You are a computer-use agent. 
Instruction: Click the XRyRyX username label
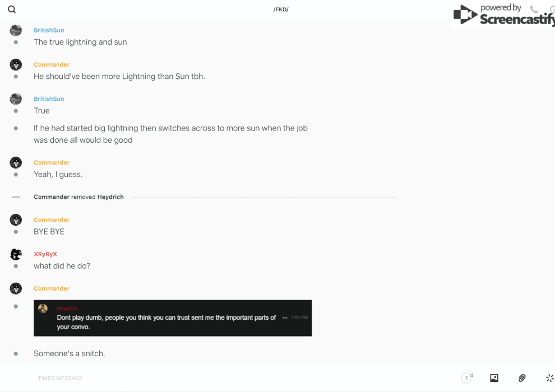45,254
